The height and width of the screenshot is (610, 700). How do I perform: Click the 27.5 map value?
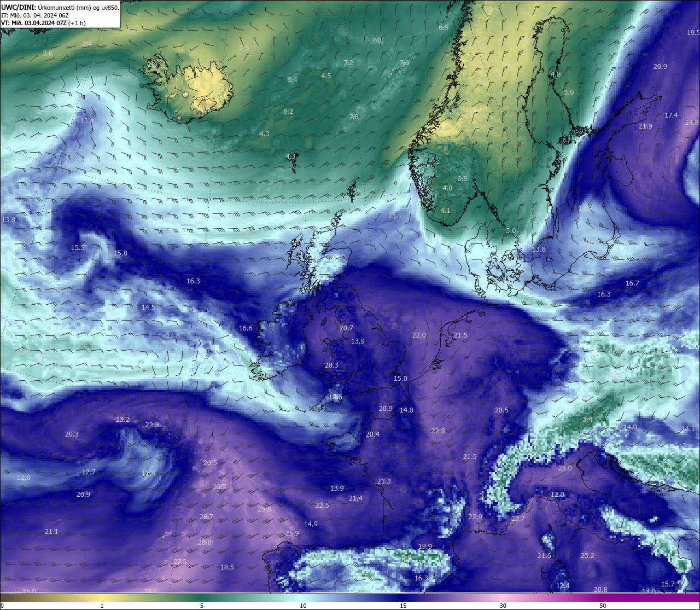(180, 562)
